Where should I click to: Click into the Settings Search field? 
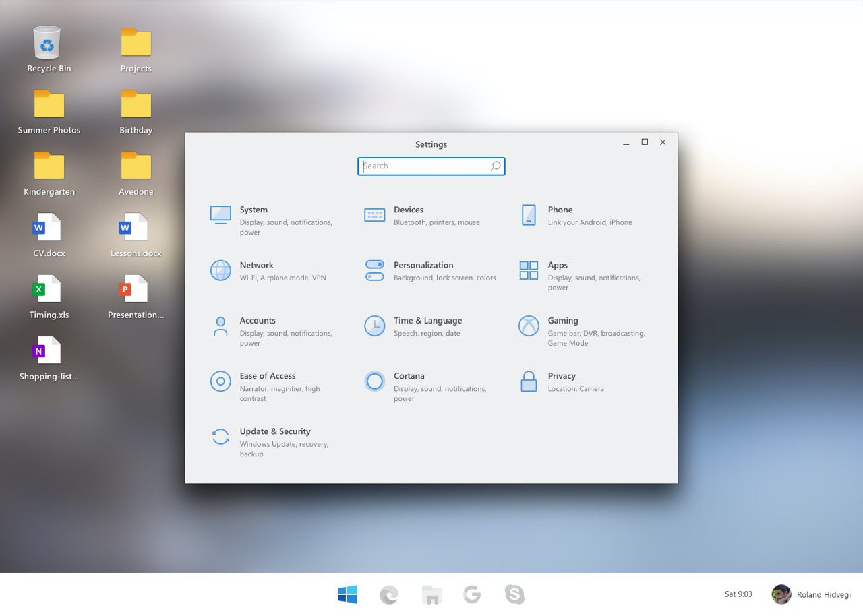pyautogui.click(x=431, y=166)
